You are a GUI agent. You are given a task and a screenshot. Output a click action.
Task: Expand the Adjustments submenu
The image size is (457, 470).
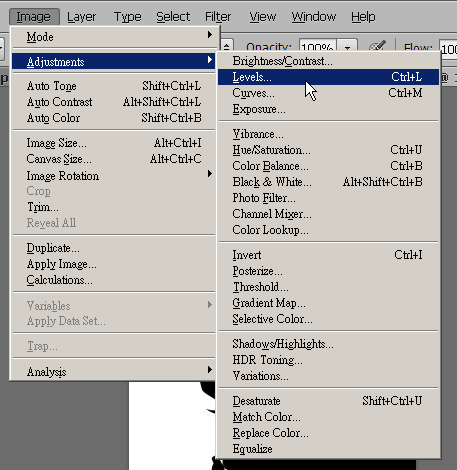(x=114, y=61)
